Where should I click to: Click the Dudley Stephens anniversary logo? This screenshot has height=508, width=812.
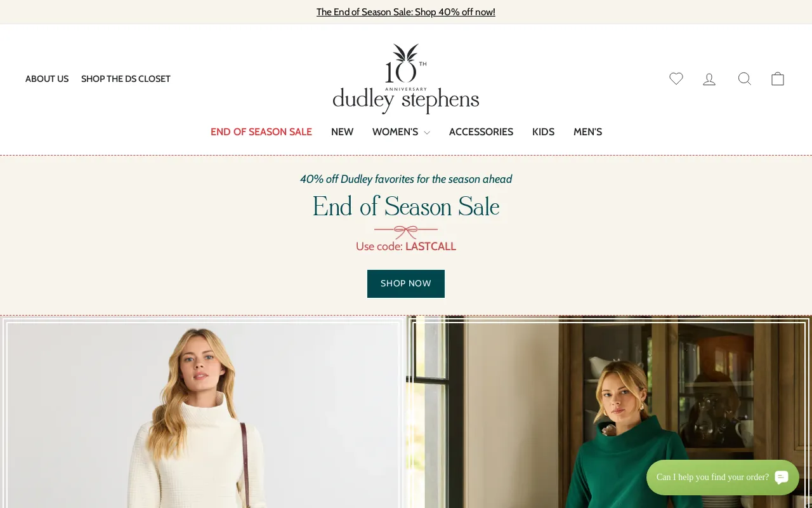(406, 79)
